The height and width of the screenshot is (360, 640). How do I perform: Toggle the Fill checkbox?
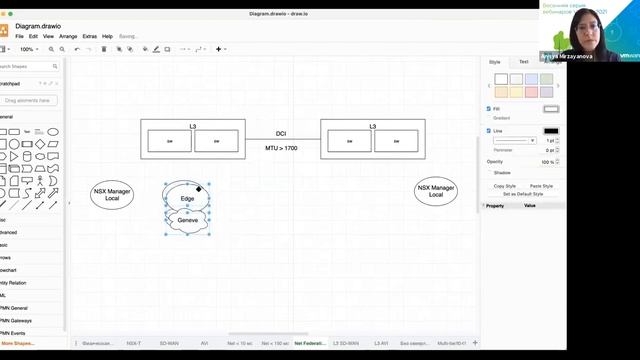[489, 109]
